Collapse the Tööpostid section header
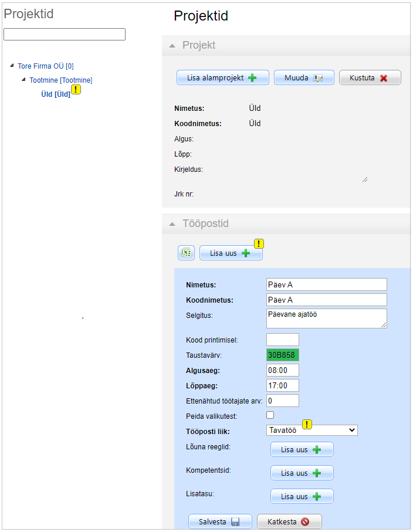Image resolution: width=413 pixels, height=532 pixels. [x=172, y=224]
